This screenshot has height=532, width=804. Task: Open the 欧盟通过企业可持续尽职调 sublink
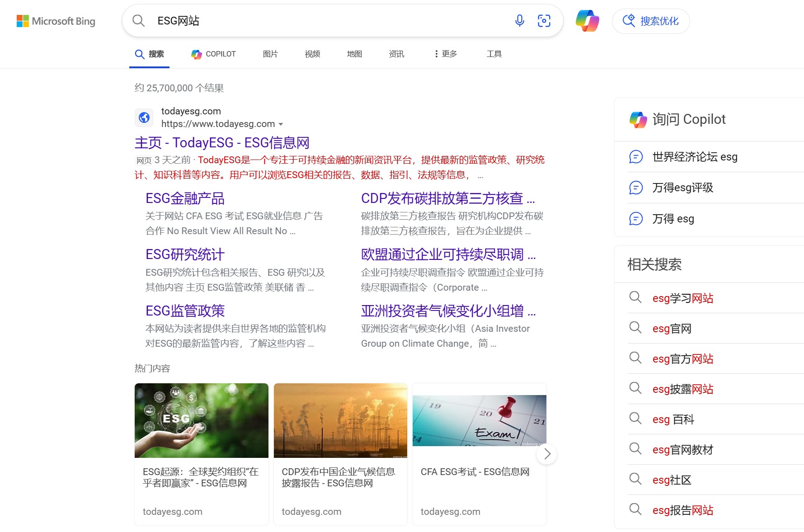pos(448,254)
